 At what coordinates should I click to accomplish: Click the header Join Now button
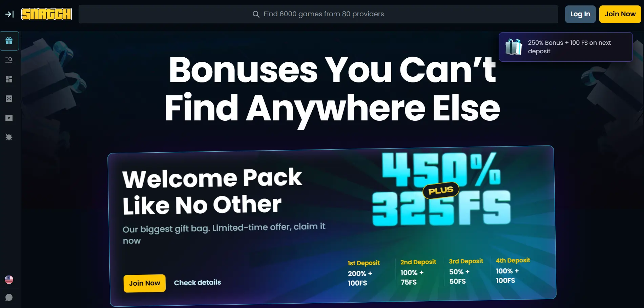(620, 14)
